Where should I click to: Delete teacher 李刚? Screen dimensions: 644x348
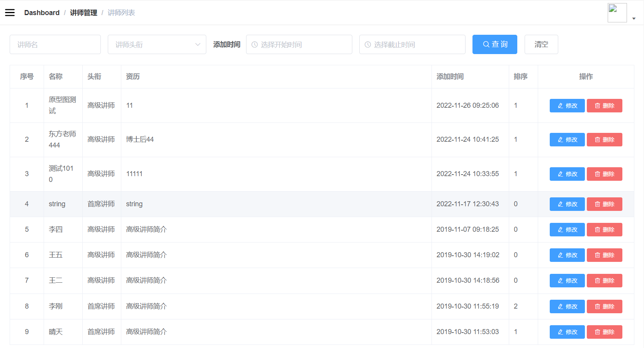click(605, 306)
